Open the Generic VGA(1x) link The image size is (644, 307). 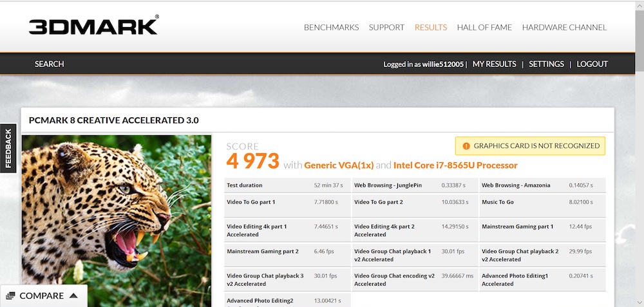[339, 165]
